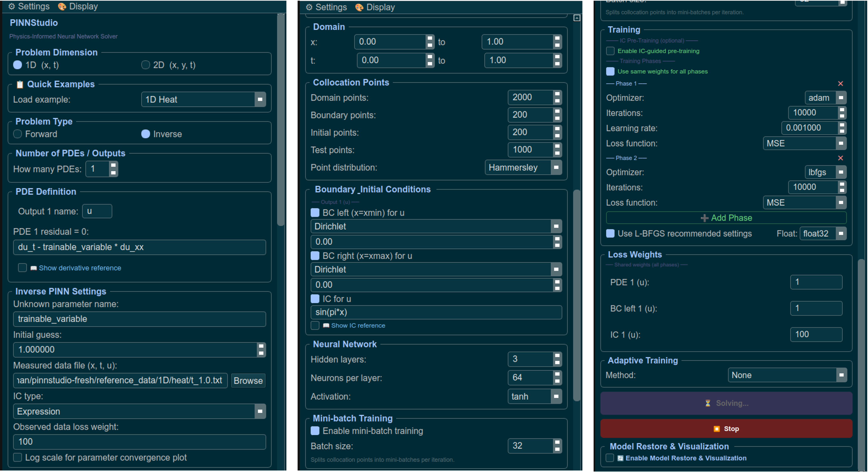This screenshot has height=472, width=868.
Task: Open the Display tab in left panel
Action: pyautogui.click(x=78, y=6)
